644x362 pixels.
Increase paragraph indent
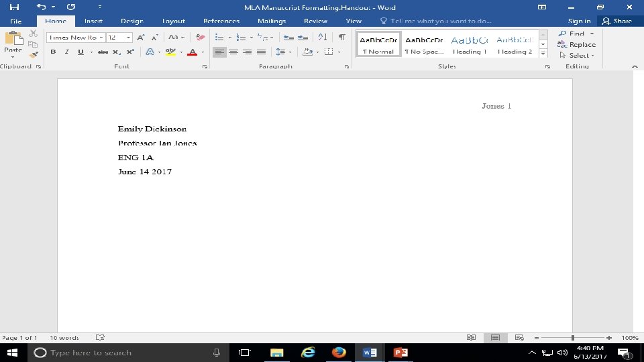coord(303,38)
